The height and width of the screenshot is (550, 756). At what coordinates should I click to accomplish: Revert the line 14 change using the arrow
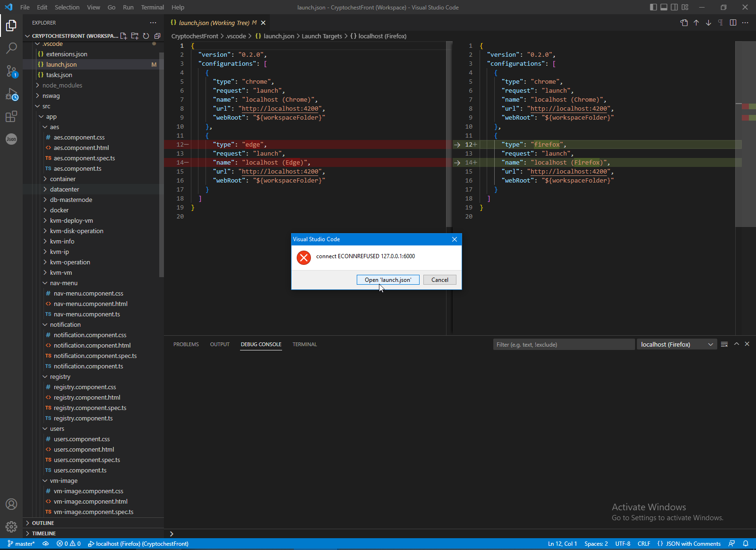click(x=457, y=163)
